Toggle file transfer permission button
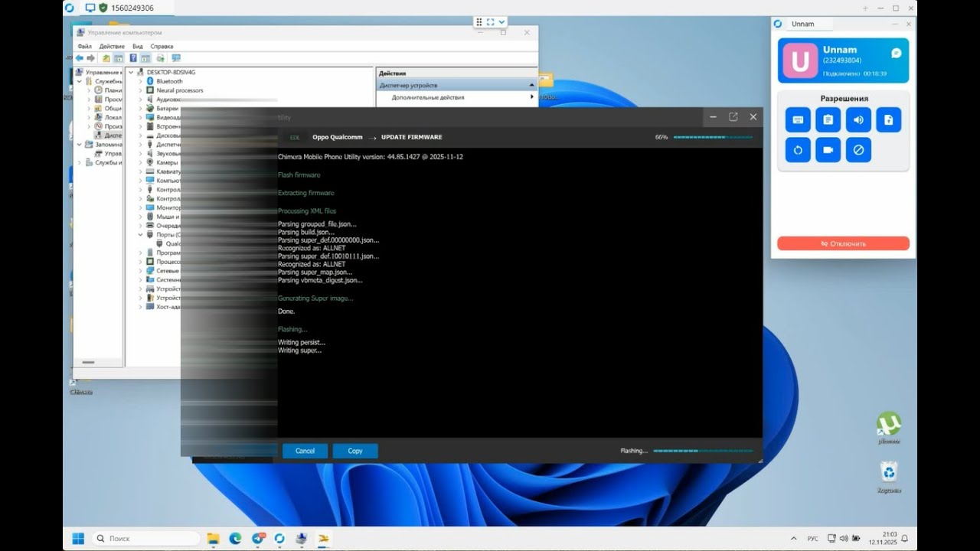The height and width of the screenshot is (551, 980). 888,120
